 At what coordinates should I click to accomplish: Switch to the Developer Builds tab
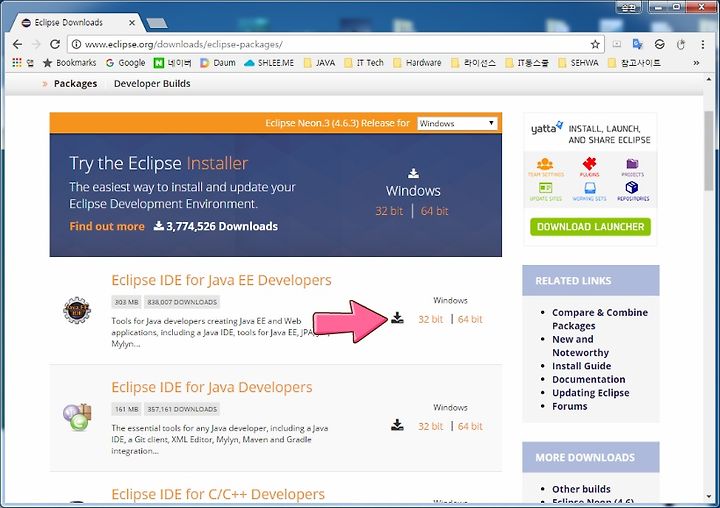coord(152,84)
